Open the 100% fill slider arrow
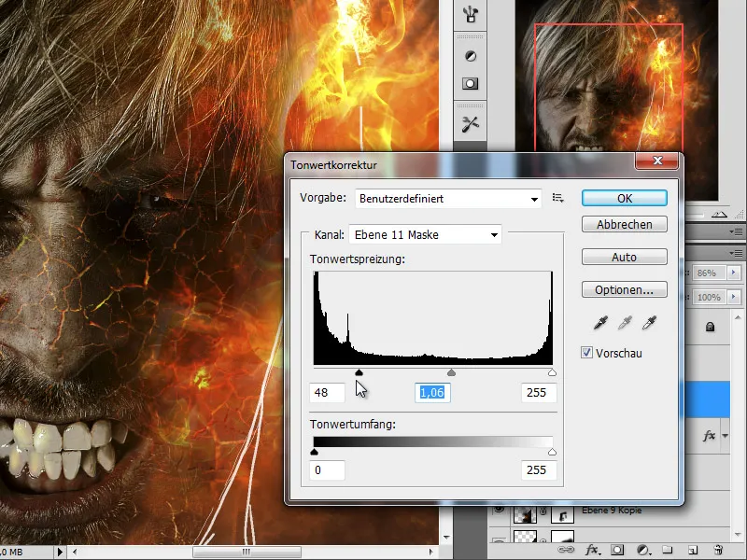This screenshot has width=747, height=560. (734, 297)
